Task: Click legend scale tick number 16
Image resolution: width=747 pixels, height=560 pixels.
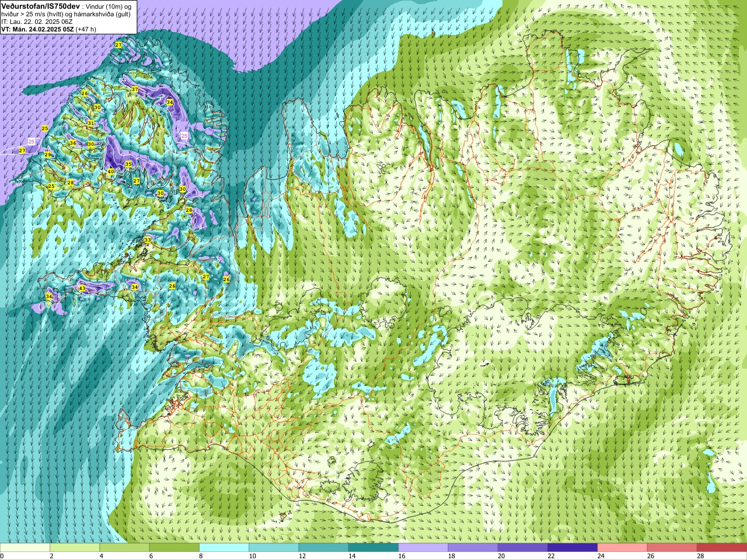Action: 402,556
